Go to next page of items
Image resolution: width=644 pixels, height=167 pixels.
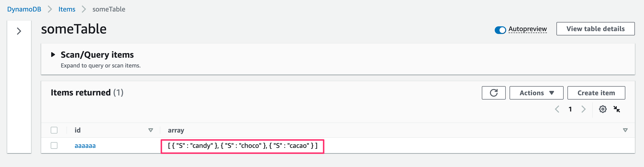(x=583, y=109)
